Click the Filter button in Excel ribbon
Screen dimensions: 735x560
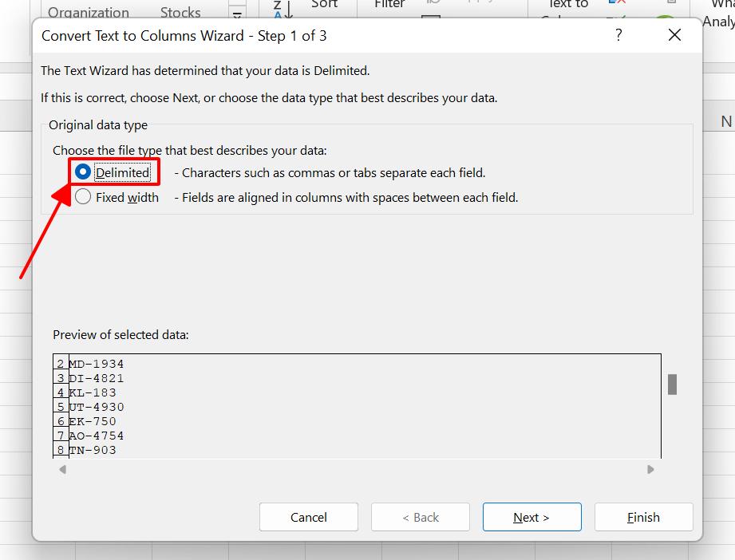389,4
